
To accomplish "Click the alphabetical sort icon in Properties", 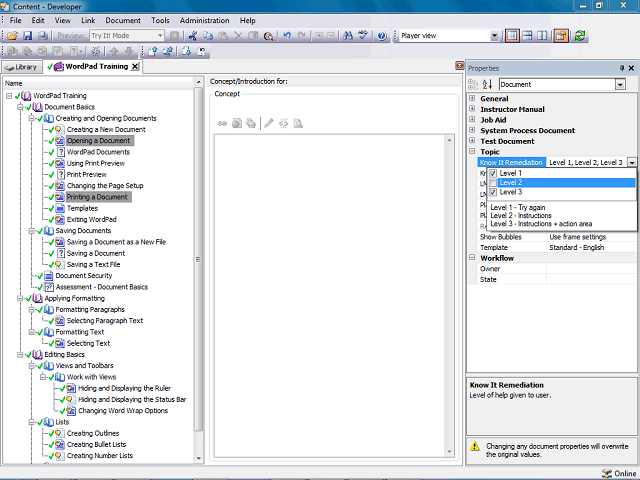I will pyautogui.click(x=487, y=84).
